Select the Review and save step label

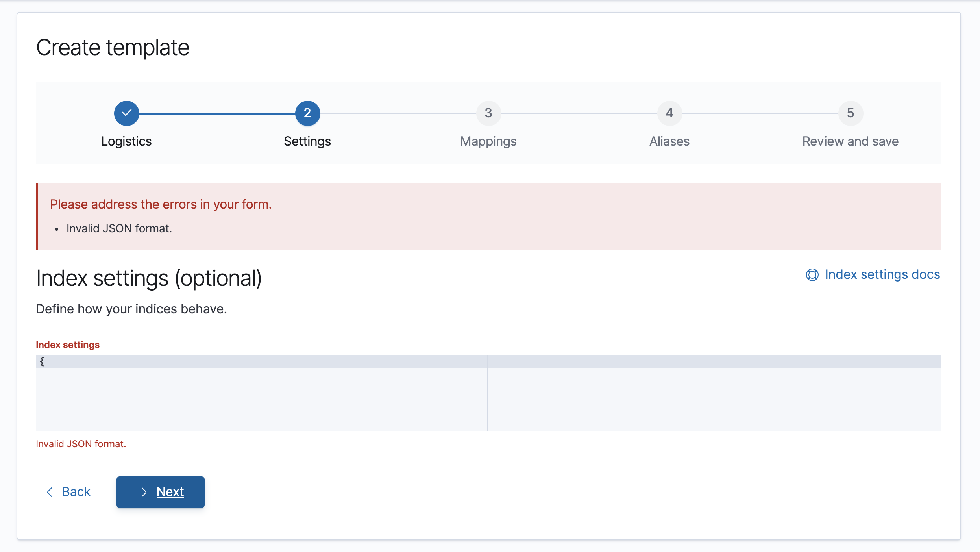[851, 141]
